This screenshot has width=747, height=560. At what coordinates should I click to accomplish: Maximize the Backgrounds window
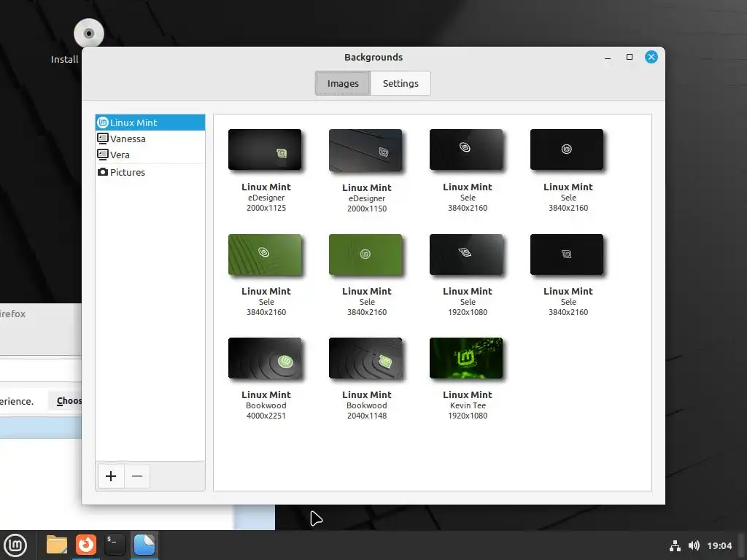(x=630, y=57)
